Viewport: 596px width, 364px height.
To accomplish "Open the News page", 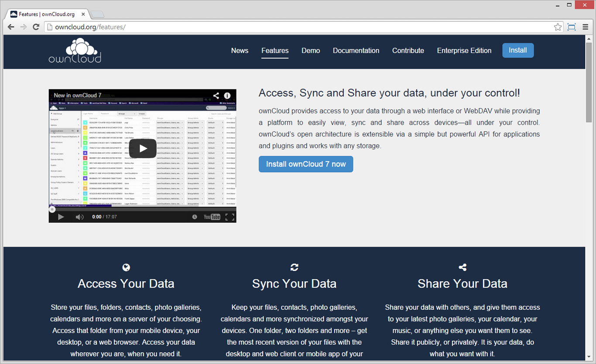I will pos(240,51).
